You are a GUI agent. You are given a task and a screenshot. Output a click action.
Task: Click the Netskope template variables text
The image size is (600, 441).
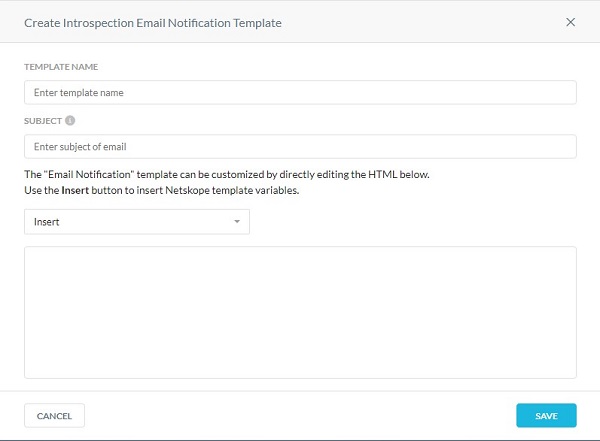click(232, 190)
